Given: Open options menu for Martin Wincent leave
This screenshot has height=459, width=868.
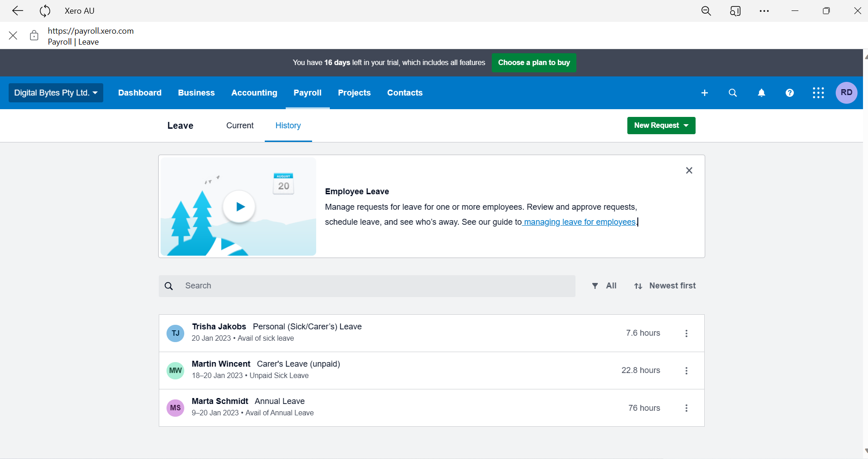Looking at the screenshot, I should point(686,371).
